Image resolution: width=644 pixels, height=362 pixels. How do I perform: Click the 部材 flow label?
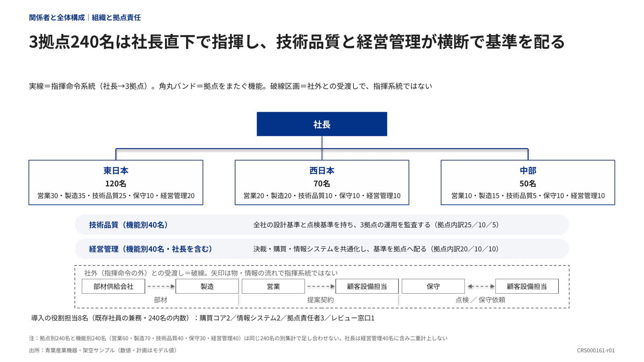(x=160, y=300)
